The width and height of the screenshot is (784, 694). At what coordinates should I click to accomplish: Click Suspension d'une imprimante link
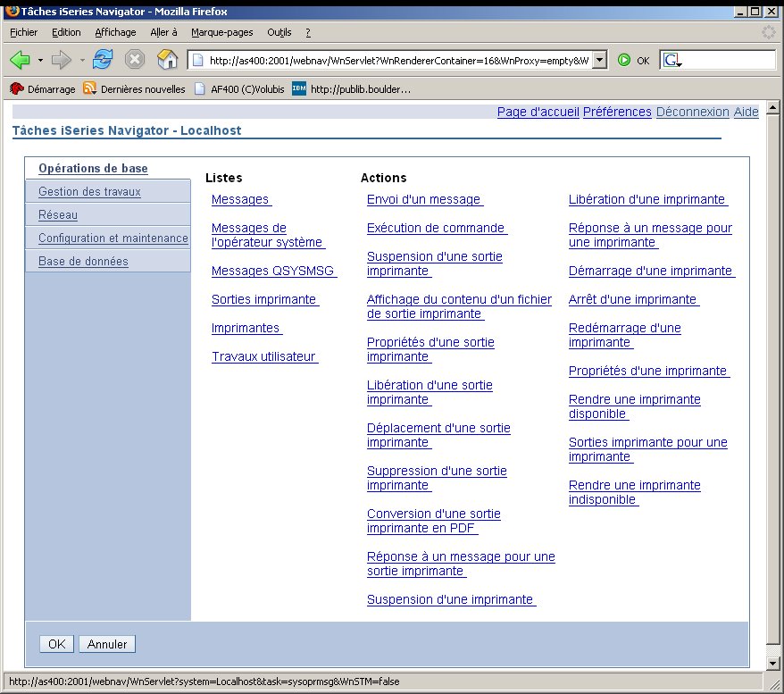pyautogui.click(x=451, y=599)
